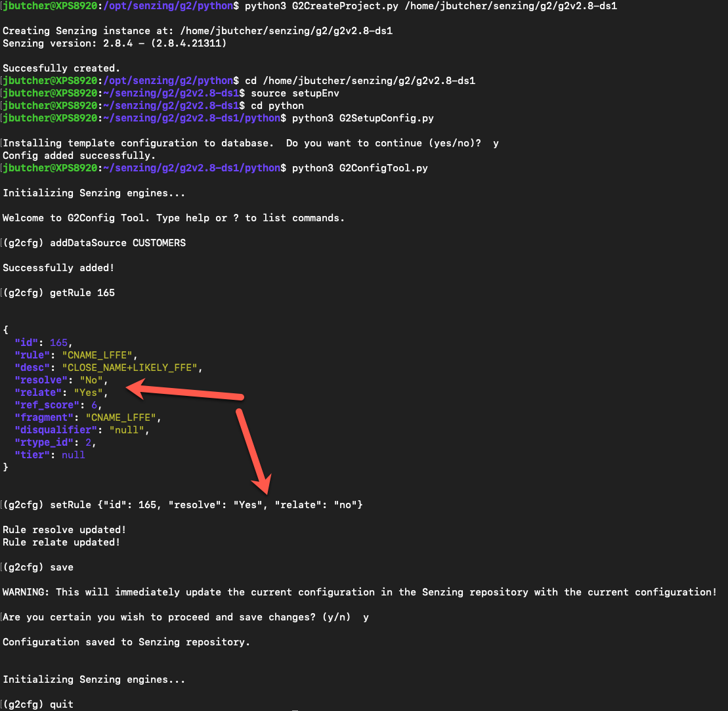Click the (g2cfg) quit command
Viewport: 728px width, 711px height.
coord(38,704)
